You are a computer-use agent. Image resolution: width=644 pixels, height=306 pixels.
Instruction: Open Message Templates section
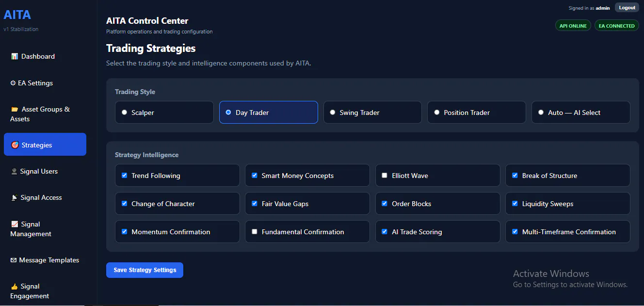[x=45, y=260]
